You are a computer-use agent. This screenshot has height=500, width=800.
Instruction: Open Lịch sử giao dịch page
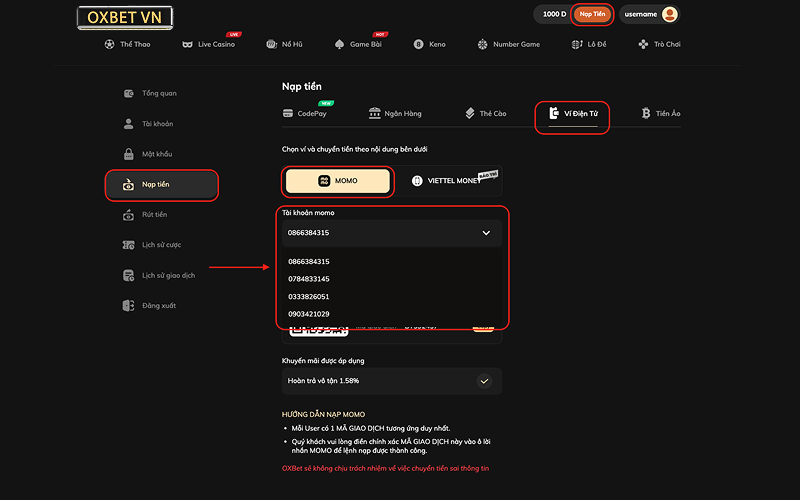[x=168, y=275]
